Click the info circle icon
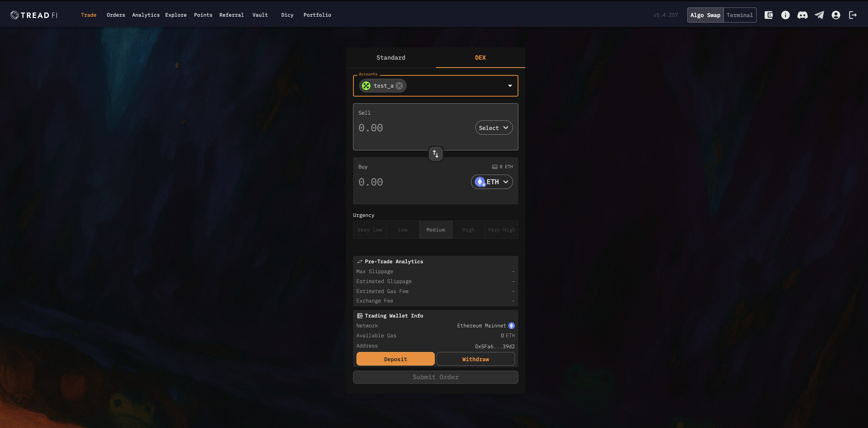Viewport: 868px width, 428px height. 786,15
